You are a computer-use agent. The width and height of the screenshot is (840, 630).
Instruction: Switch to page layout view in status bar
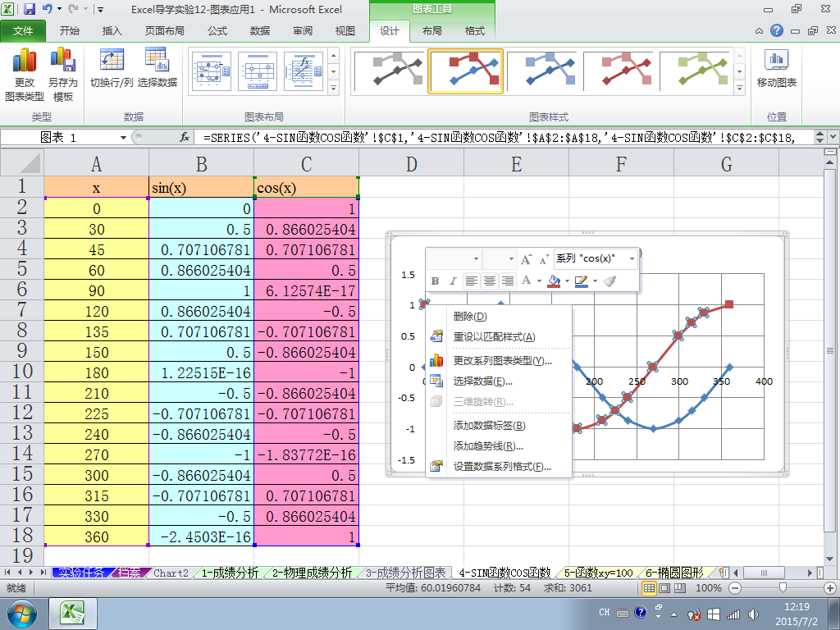pyautogui.click(x=664, y=588)
